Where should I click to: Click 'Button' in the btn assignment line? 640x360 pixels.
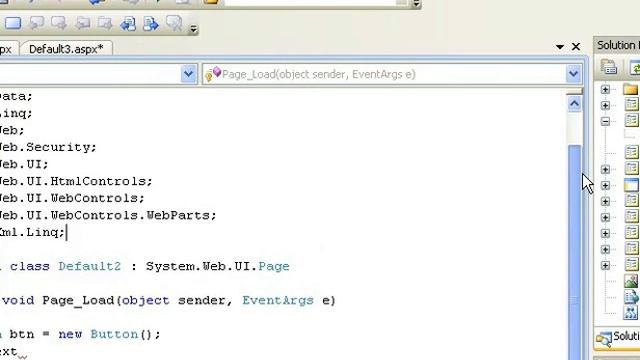pyautogui.click(x=114, y=334)
